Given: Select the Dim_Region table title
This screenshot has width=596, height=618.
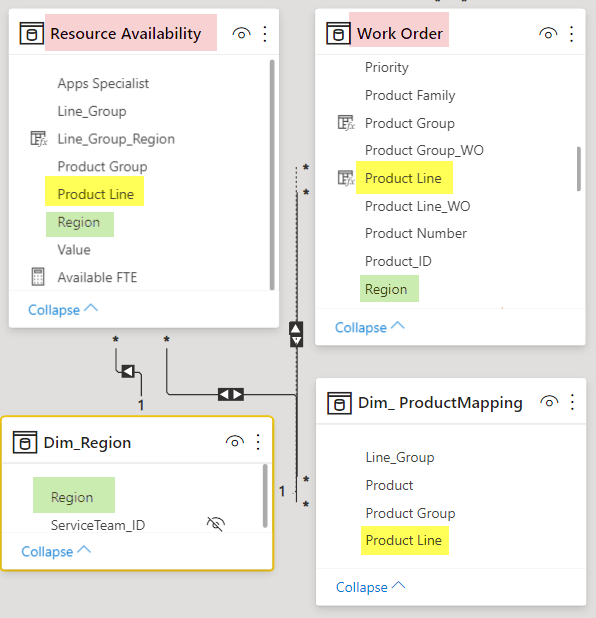Looking at the screenshot, I should pos(87,443).
